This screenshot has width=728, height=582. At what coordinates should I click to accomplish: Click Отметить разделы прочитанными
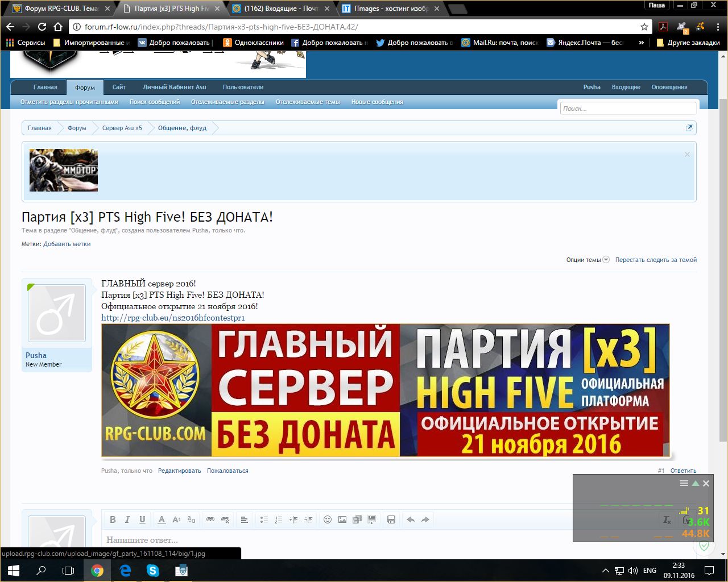(69, 102)
